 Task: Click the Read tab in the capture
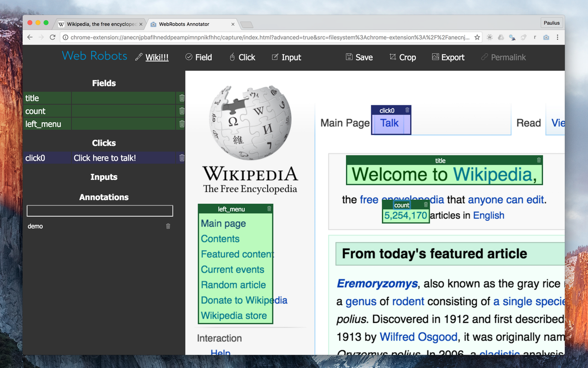coord(528,123)
